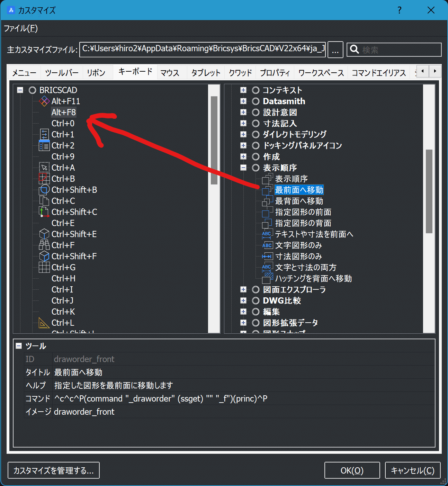Click the cube icon beside Ctrl+Shift+E
Image resolution: width=448 pixels, height=486 pixels.
point(44,234)
